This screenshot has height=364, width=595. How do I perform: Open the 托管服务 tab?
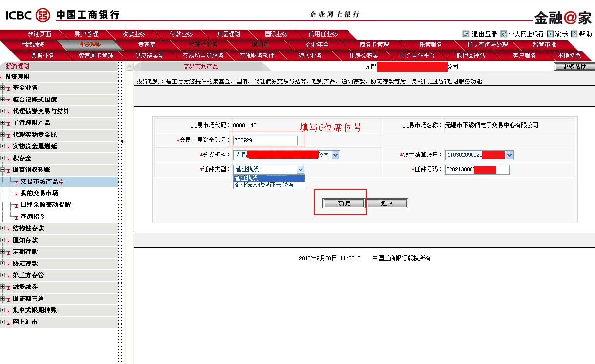(x=431, y=45)
